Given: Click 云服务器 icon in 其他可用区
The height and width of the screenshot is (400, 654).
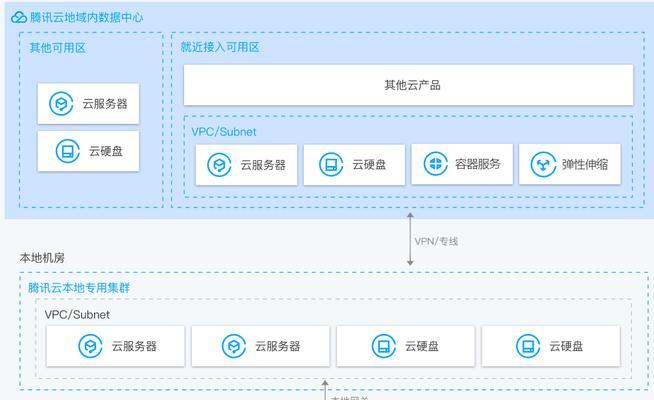Looking at the screenshot, I should [x=61, y=103].
